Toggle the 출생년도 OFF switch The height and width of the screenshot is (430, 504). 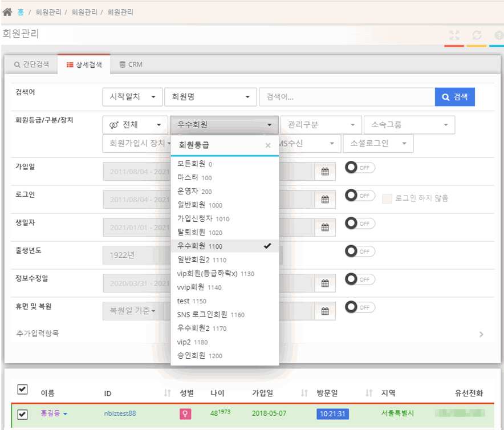tap(360, 251)
